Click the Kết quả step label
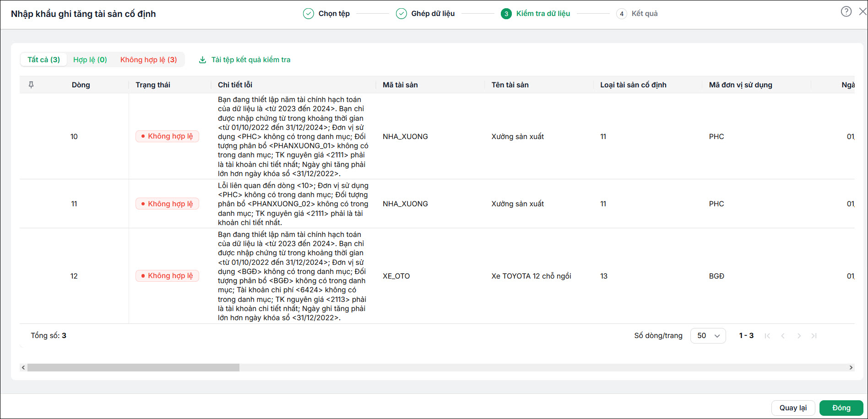Image resolution: width=868 pixels, height=419 pixels. coord(645,14)
